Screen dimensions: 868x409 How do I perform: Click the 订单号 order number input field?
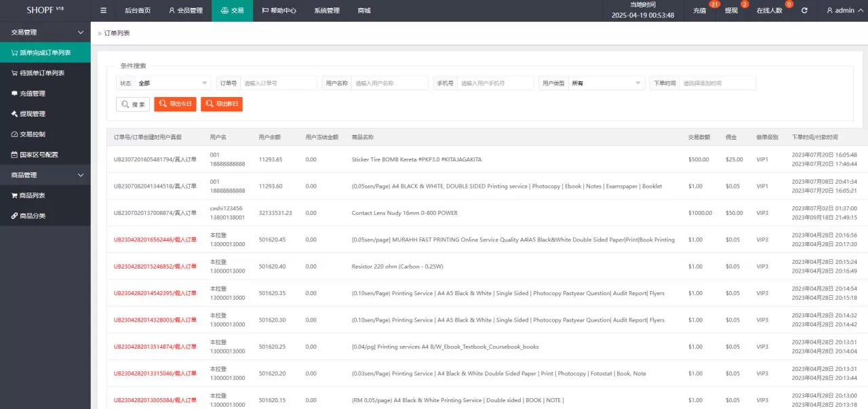click(x=279, y=83)
